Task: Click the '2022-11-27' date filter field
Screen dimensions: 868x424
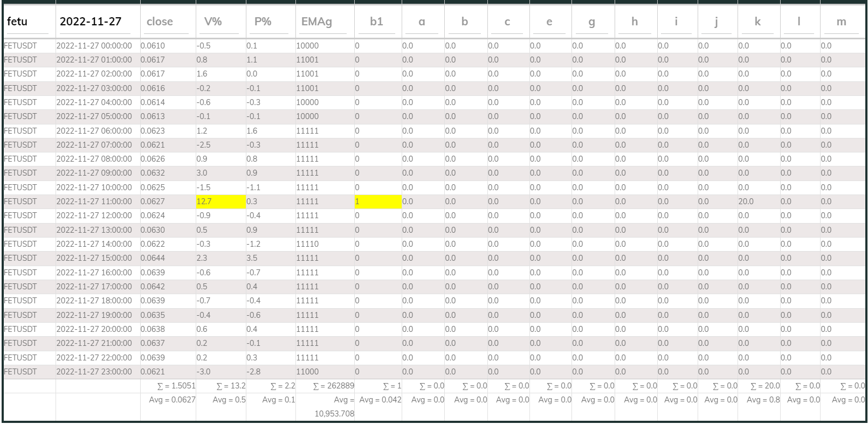Action: (96, 22)
